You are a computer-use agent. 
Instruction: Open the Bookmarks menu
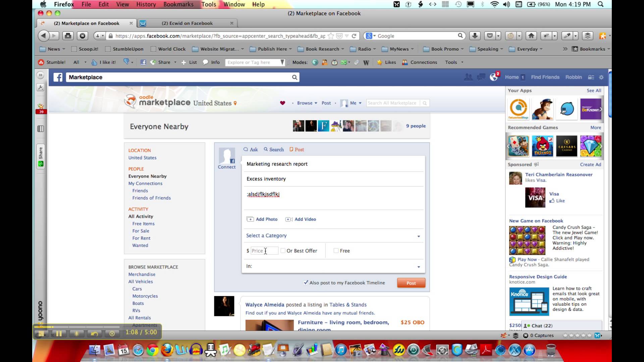(x=178, y=4)
